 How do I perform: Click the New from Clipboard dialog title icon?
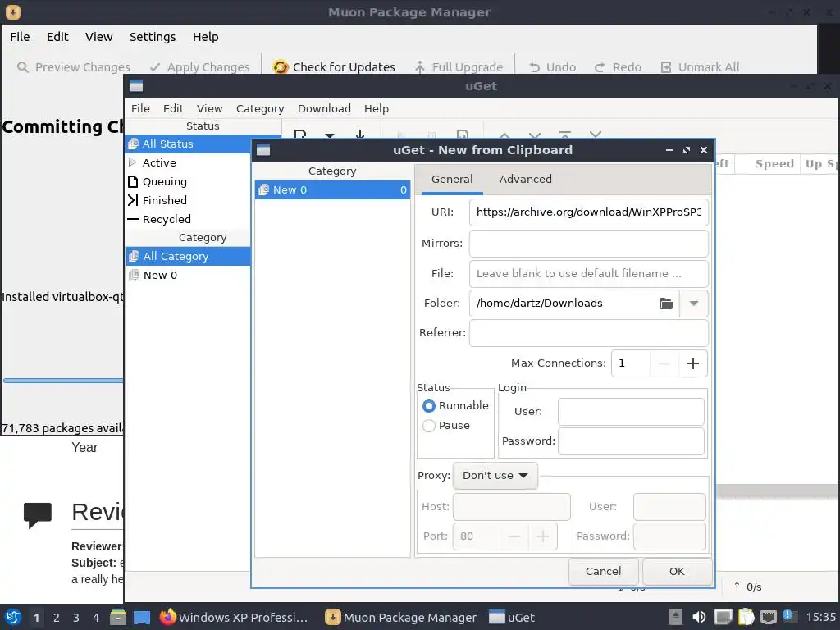coord(263,150)
